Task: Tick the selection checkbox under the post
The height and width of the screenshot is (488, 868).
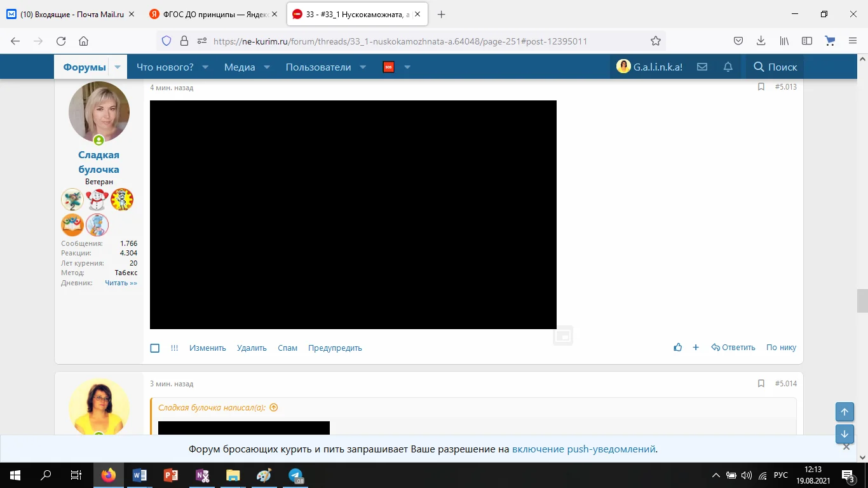Action: [154, 348]
